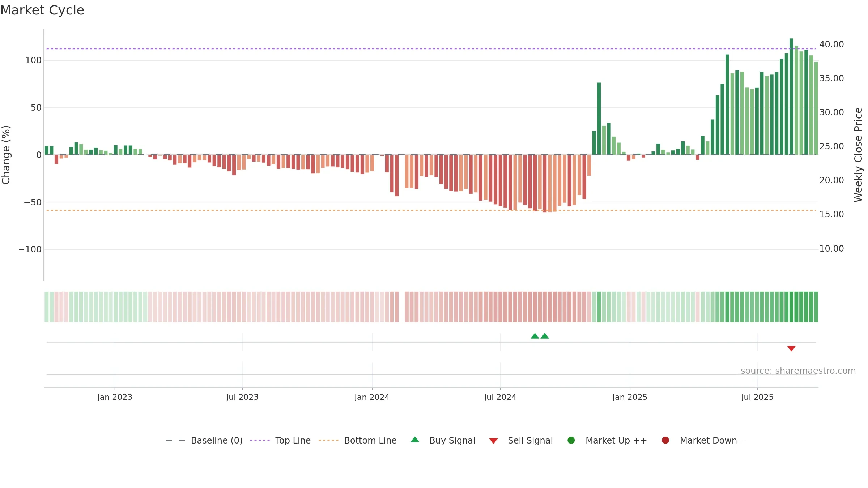
Task: Click the 30.00 price axis label
Action: [x=831, y=112]
